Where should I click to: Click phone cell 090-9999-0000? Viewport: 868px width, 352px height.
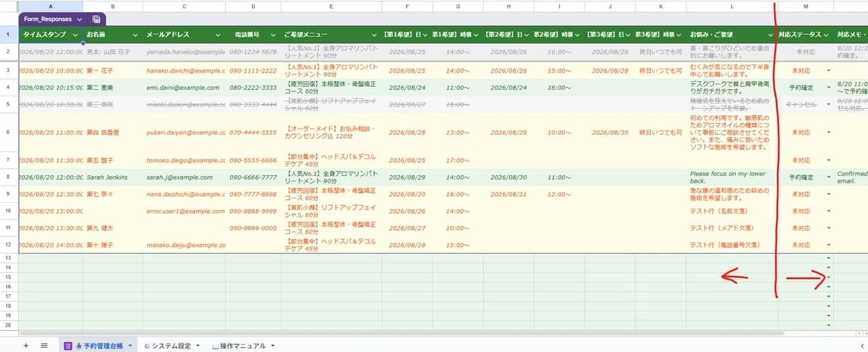[253, 228]
